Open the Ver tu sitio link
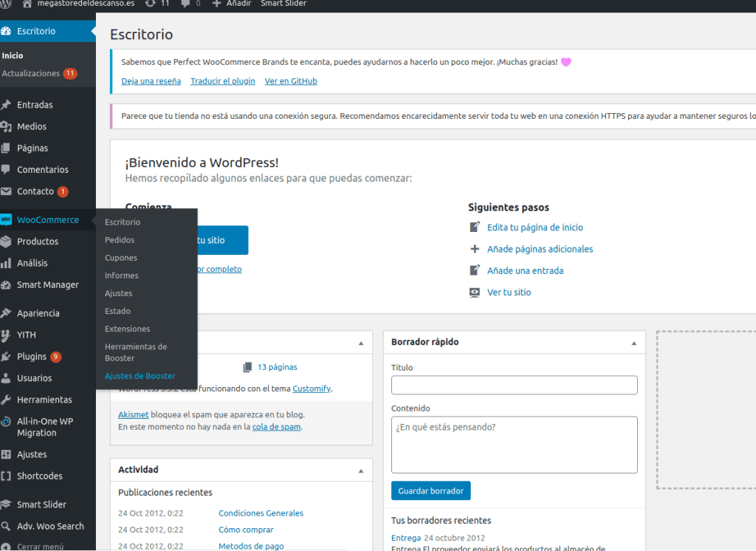Viewport: 756px width, 551px height. click(x=509, y=292)
